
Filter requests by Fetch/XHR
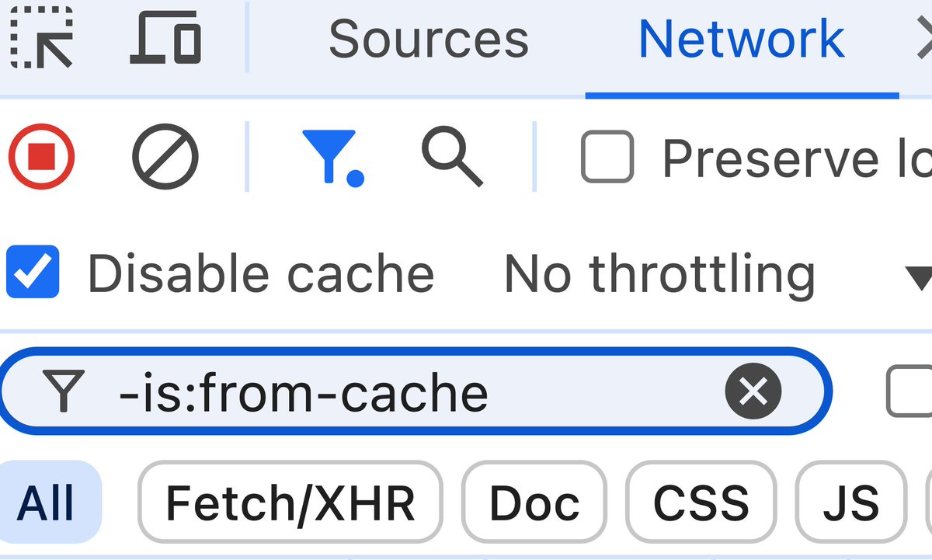click(x=290, y=503)
